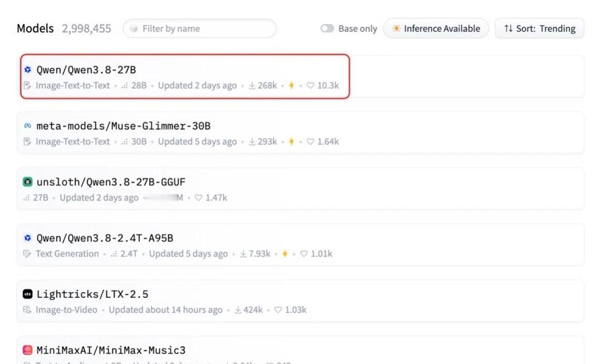Click the model count 2,998,455
This screenshot has width=601, height=364.
point(87,29)
